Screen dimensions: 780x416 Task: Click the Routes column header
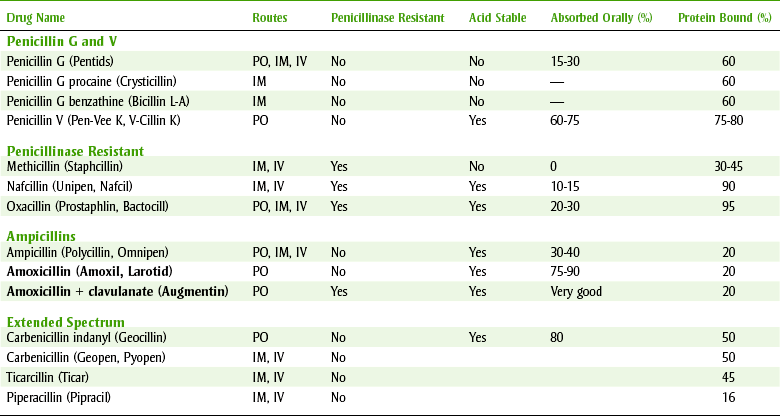tap(271, 18)
